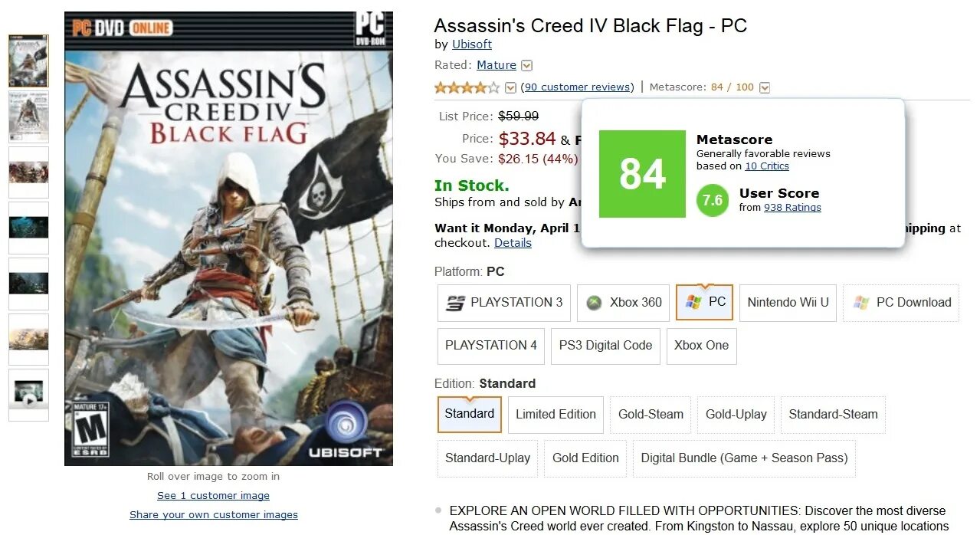Click Share your own customer images
This screenshot has width=980, height=535.
click(x=214, y=514)
